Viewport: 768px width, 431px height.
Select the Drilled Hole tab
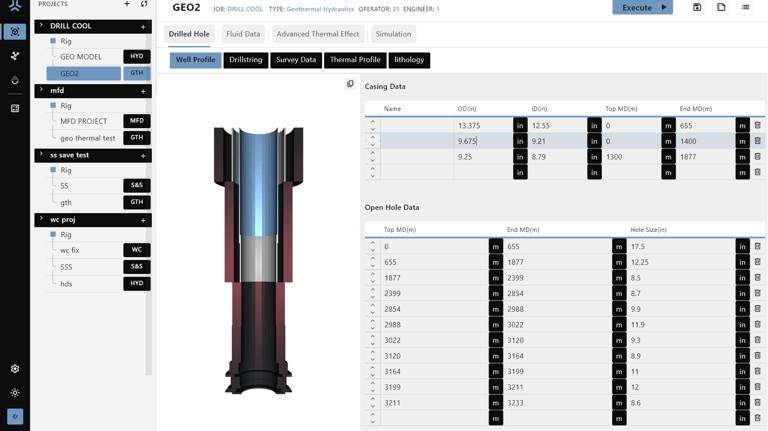point(189,34)
